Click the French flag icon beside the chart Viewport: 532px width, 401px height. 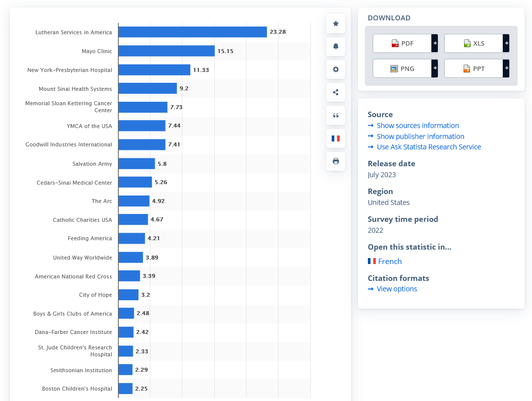[336, 138]
